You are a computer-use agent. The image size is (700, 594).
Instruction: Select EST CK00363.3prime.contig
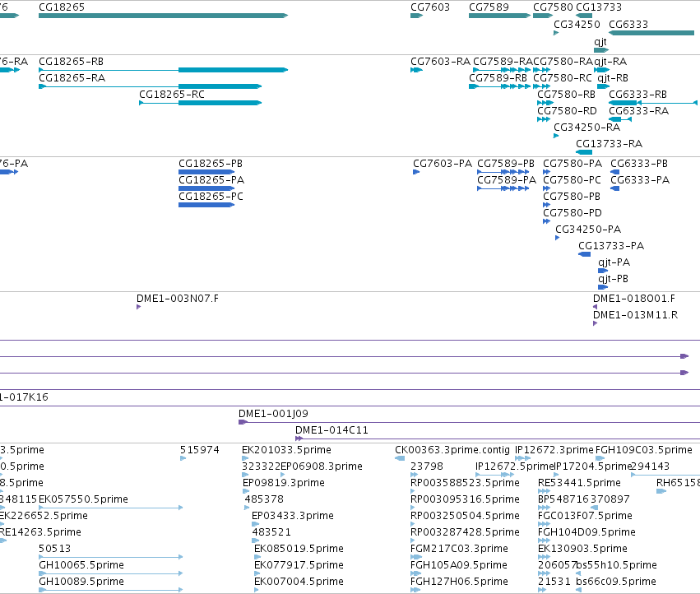(400, 459)
